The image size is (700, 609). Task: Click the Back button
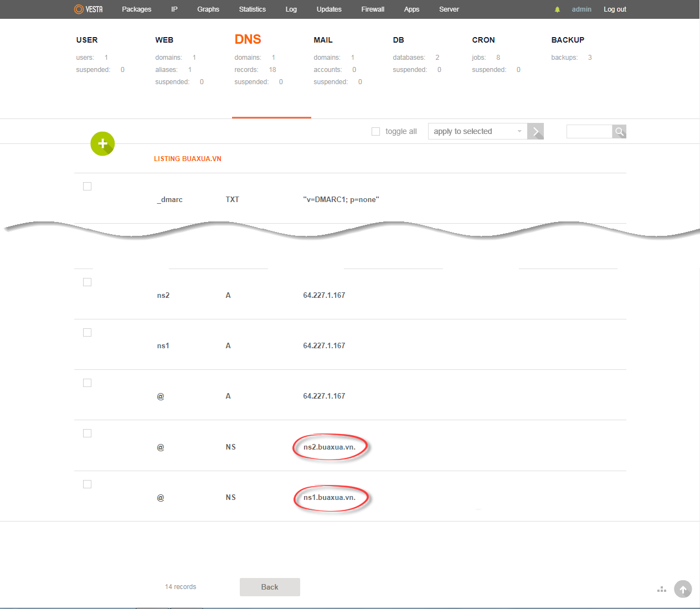(x=270, y=587)
